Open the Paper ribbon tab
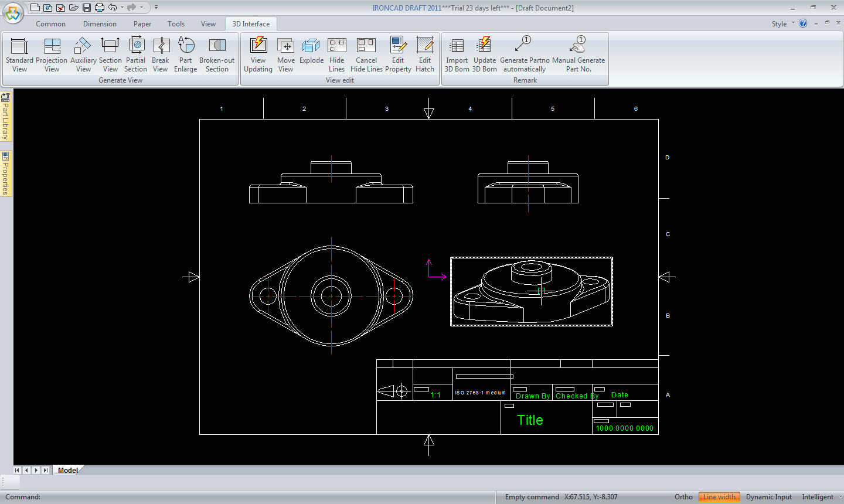The image size is (844, 504). 142,24
